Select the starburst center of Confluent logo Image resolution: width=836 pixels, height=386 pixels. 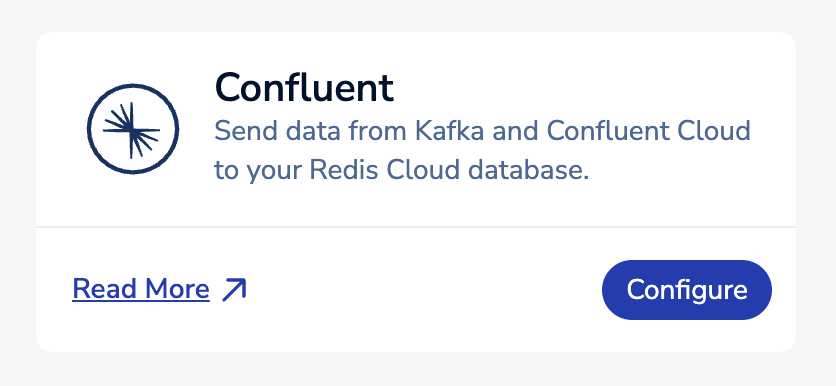(132, 130)
